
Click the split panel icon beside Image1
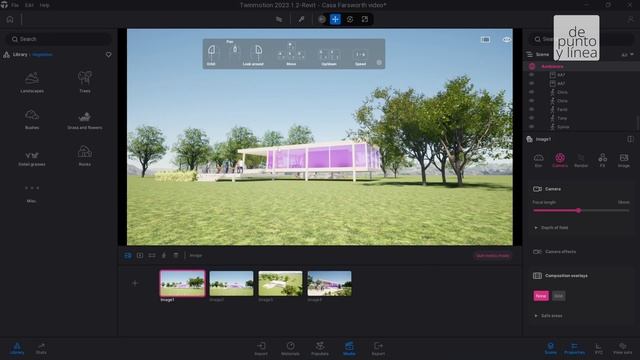click(x=630, y=139)
